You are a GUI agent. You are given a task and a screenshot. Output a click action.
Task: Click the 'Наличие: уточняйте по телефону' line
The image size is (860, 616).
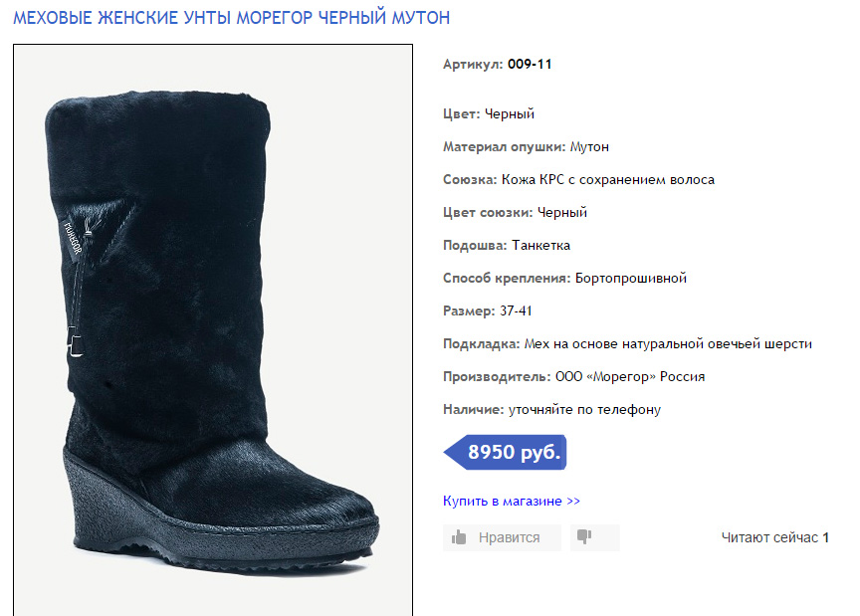point(551,410)
